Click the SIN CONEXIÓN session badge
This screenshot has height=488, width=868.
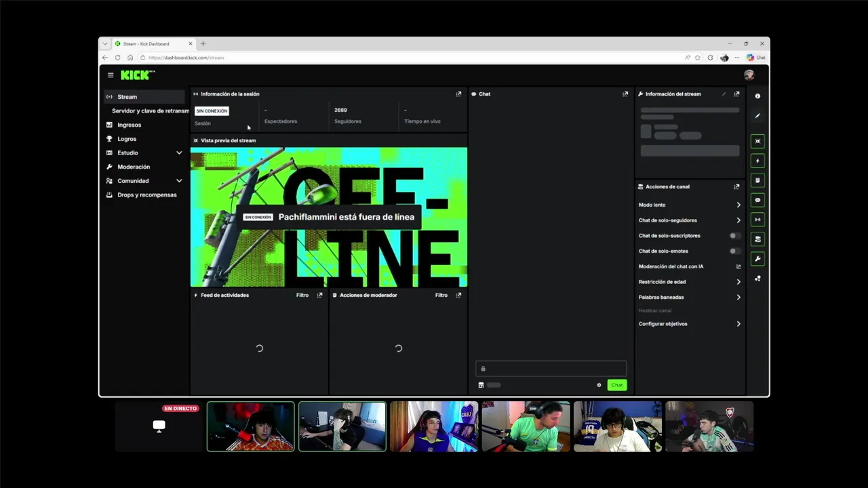[x=212, y=111]
